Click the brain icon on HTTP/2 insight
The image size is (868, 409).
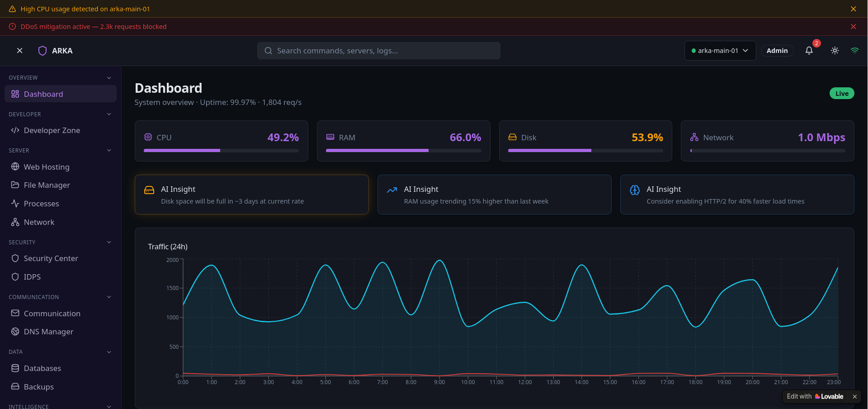click(x=635, y=190)
